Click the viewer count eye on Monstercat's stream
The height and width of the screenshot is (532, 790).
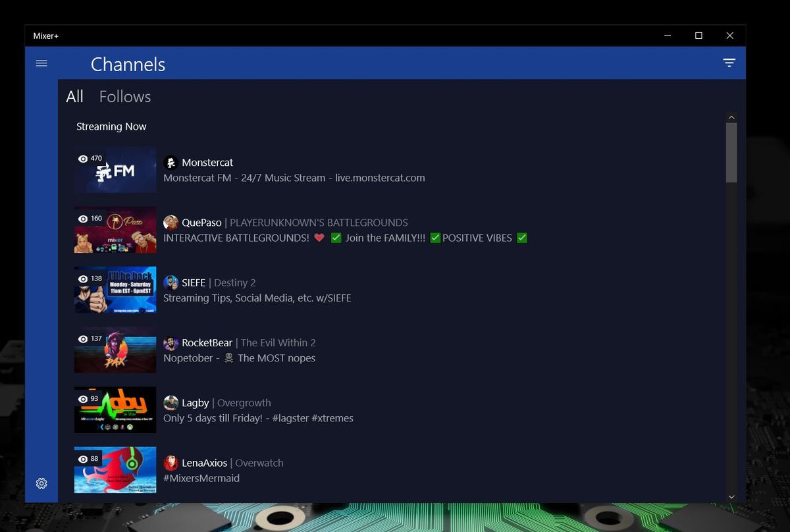coord(83,158)
